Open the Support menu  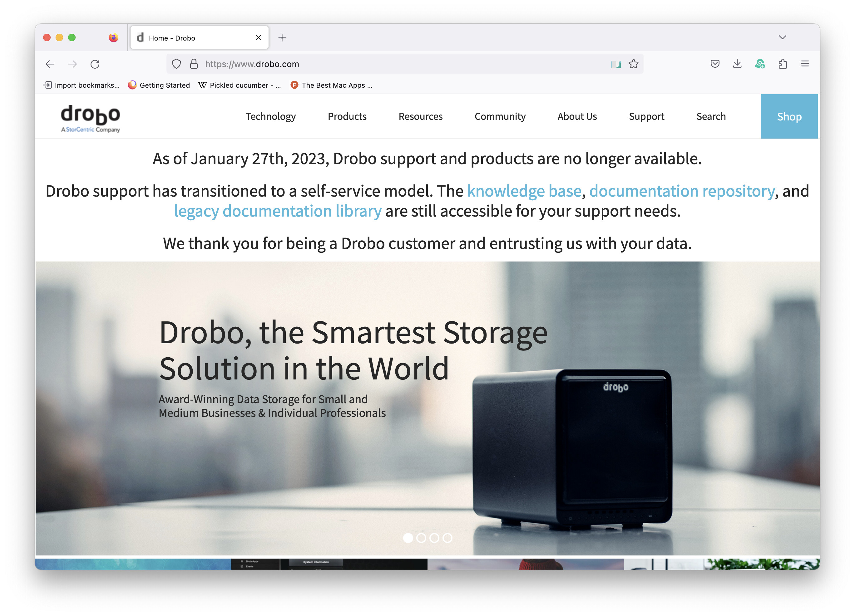click(x=646, y=116)
